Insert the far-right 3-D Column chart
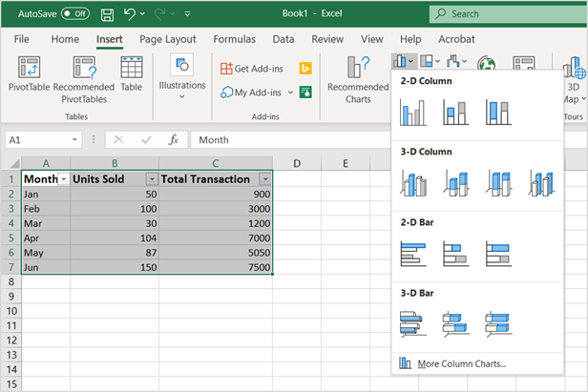This screenshot has width=588, height=392. (541, 182)
